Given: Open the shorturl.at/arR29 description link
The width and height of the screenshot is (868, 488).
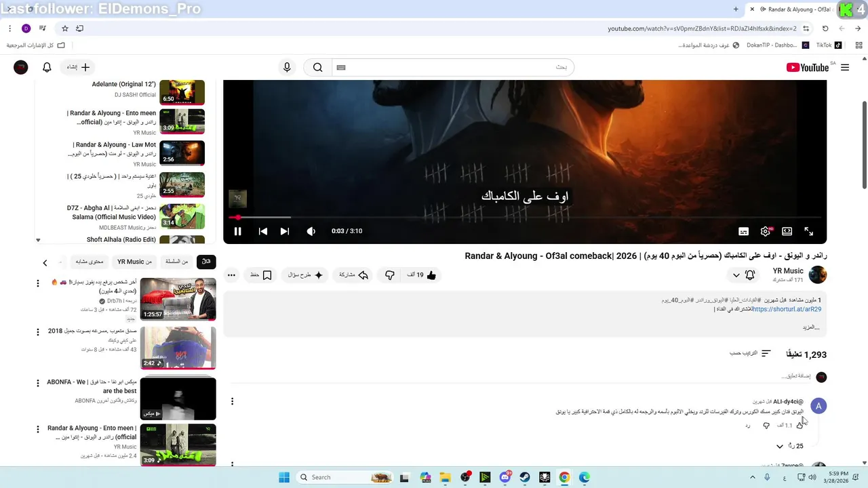Looking at the screenshot, I should click(787, 309).
